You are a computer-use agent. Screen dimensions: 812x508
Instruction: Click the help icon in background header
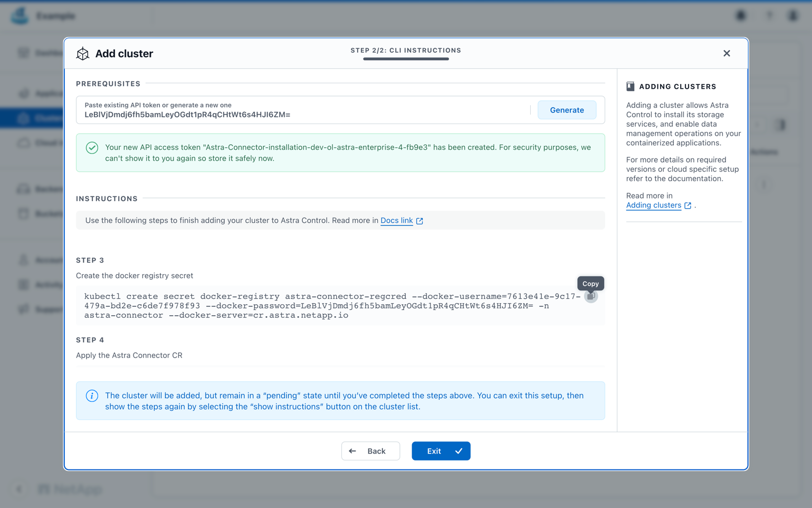[769, 16]
